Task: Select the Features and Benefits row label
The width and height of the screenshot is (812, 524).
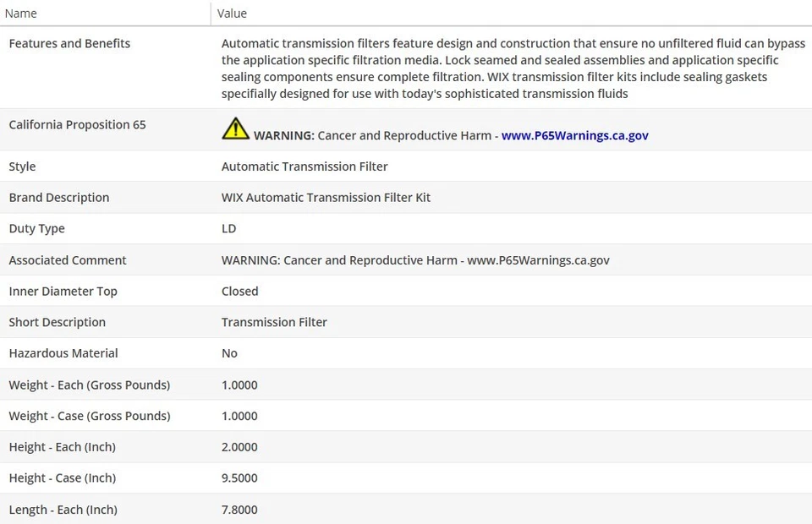Action: 69,44
